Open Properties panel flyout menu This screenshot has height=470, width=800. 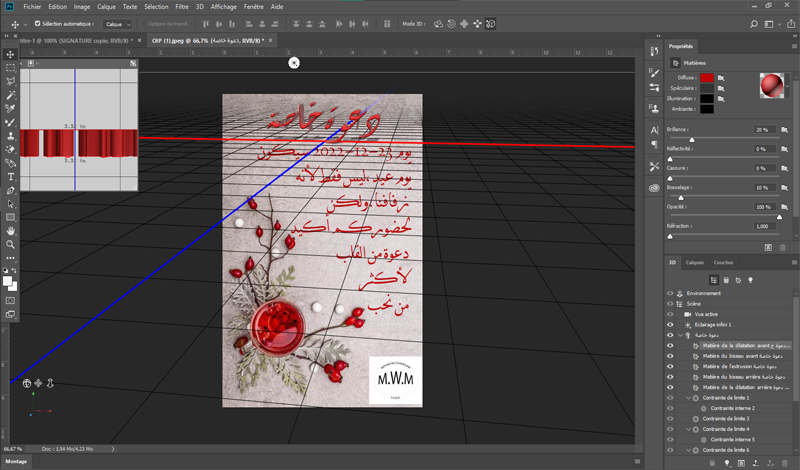pos(794,46)
